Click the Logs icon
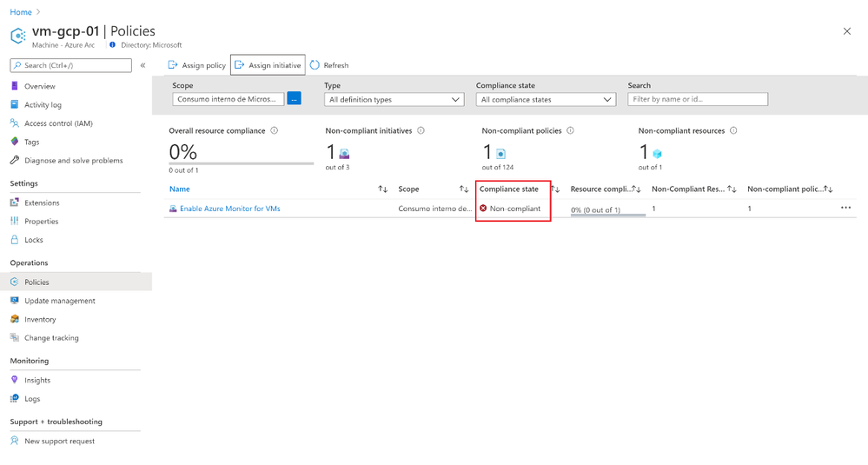The height and width of the screenshot is (465, 868). [x=15, y=399]
